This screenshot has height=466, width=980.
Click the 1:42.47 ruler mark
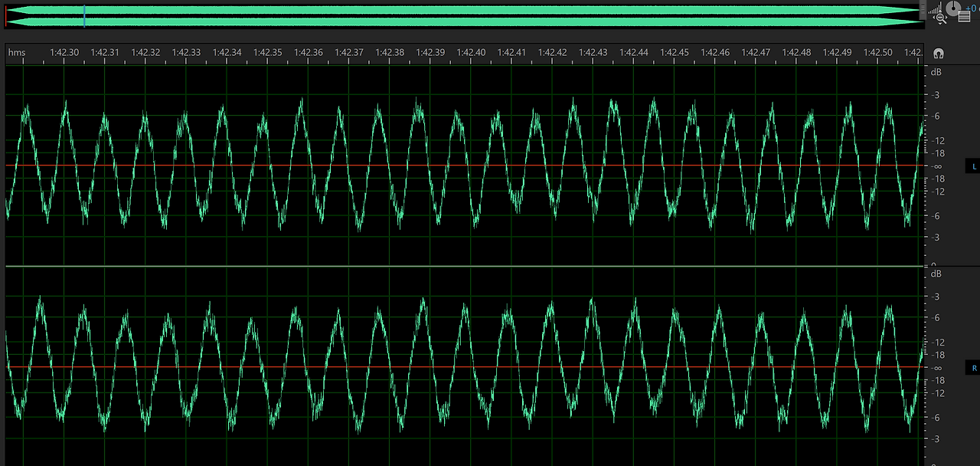(x=756, y=53)
